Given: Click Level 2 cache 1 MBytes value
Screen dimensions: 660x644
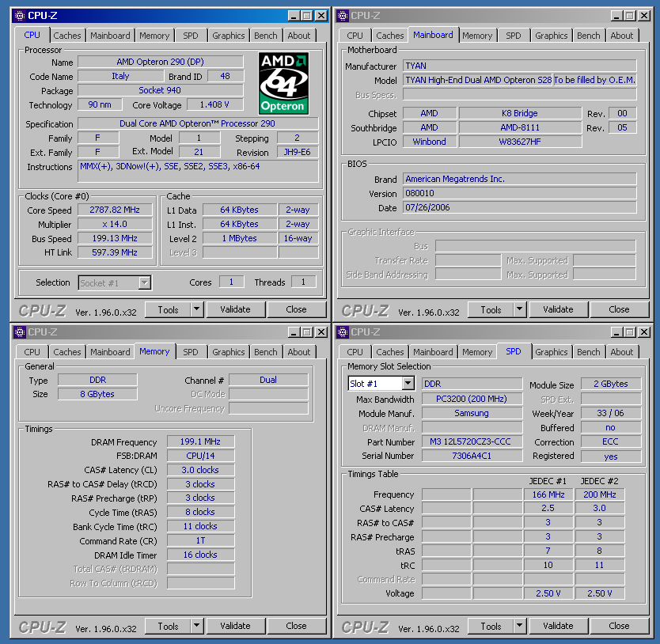Looking at the screenshot, I should (240, 238).
